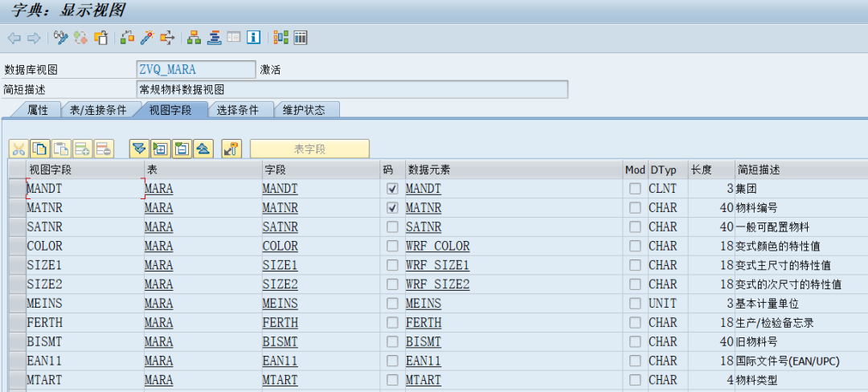Click the 表字段 button
The image size is (868, 392).
pos(309,149)
